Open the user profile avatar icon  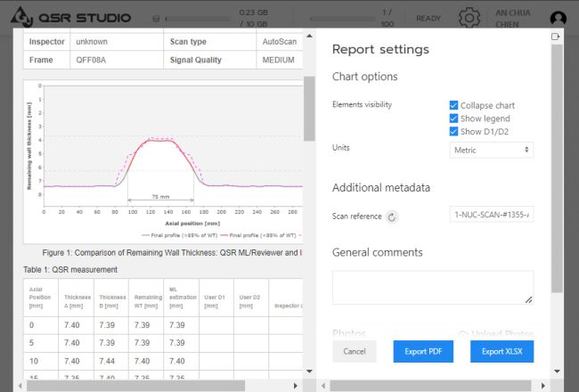click(558, 18)
